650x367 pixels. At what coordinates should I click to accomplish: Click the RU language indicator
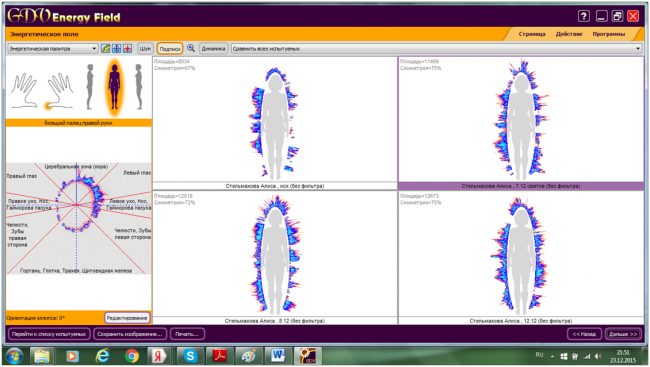point(539,355)
